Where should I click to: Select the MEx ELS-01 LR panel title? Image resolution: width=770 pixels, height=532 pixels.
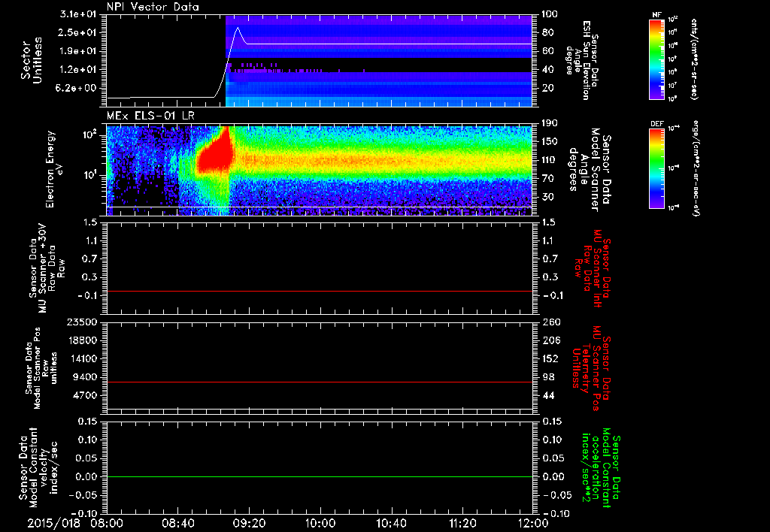click(150, 116)
